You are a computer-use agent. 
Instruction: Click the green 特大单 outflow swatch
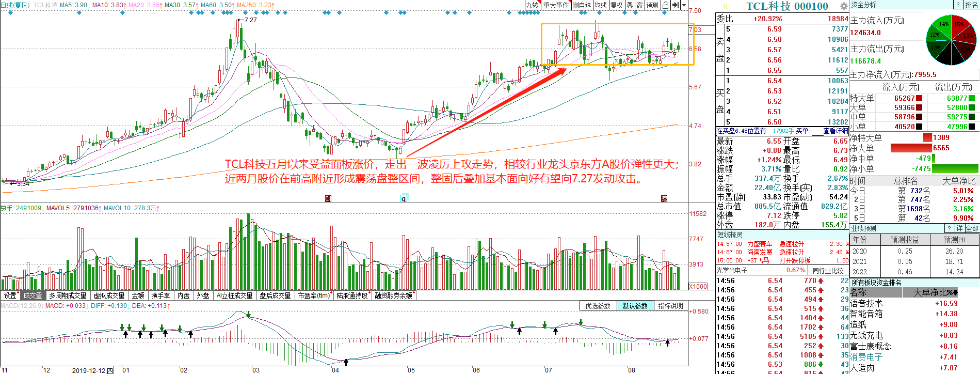972,98
